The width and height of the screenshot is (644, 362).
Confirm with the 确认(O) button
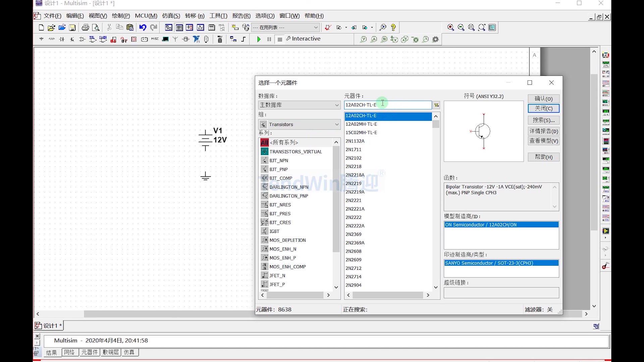[x=543, y=99]
